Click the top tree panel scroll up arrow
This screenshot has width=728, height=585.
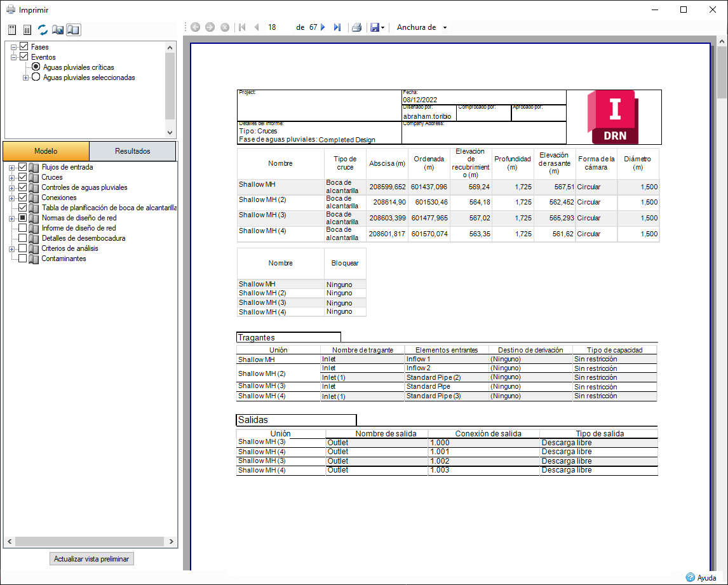170,48
